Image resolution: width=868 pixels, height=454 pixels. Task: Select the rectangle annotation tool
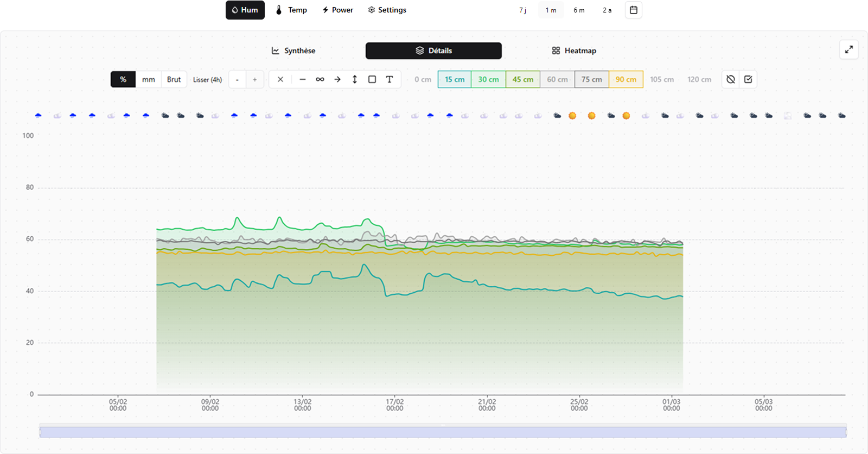tap(372, 79)
